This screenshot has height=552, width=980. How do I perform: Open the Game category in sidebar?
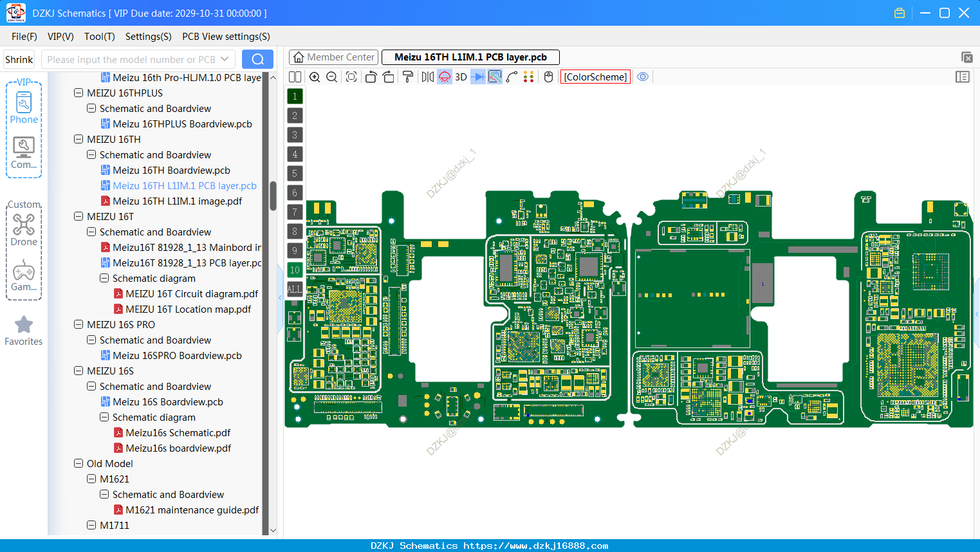[24, 275]
